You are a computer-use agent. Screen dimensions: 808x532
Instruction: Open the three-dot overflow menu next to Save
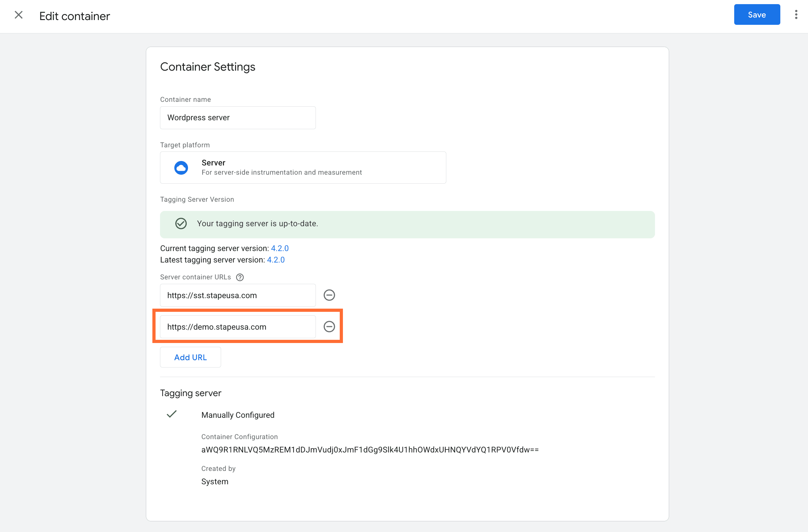[x=796, y=14]
